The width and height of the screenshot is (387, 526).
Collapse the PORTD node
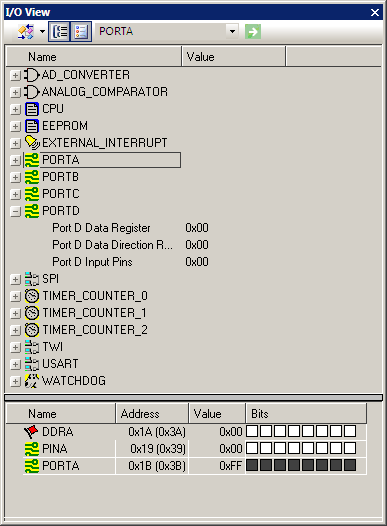(x=15, y=211)
